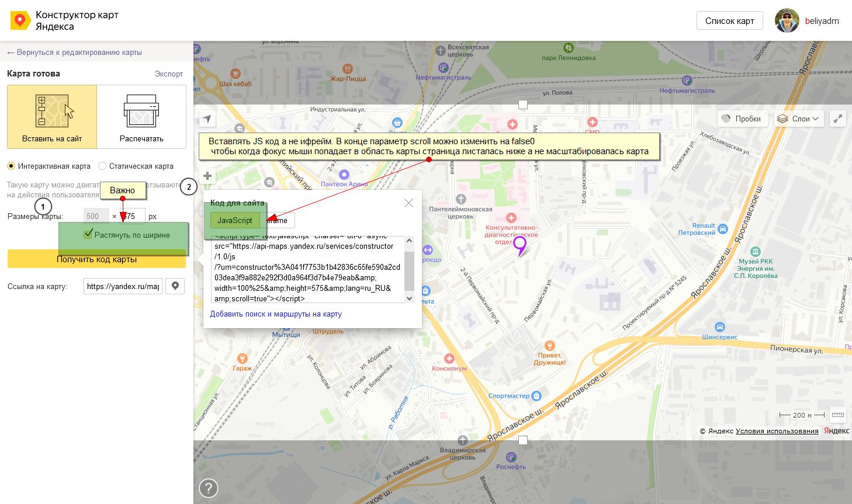This screenshot has width=852, height=504.
Task: Select the Интерактивная карта radio option
Action: pyautogui.click(x=11, y=166)
